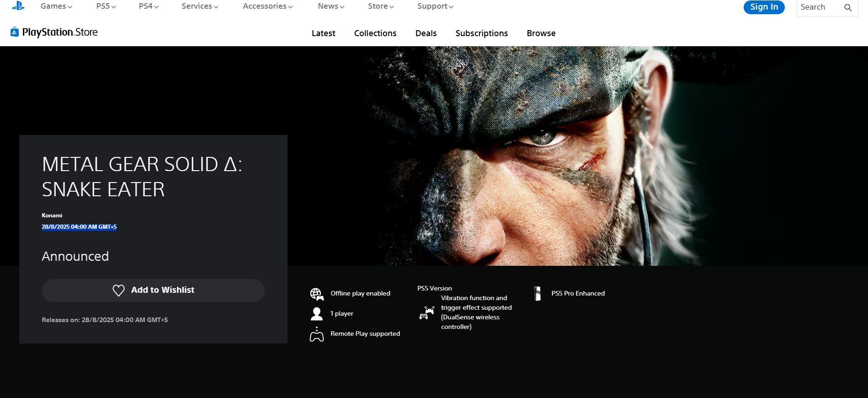Click the METAL GEAR SOLID Δ: SNAKE EATER title
The image size is (868, 398).
[142, 177]
